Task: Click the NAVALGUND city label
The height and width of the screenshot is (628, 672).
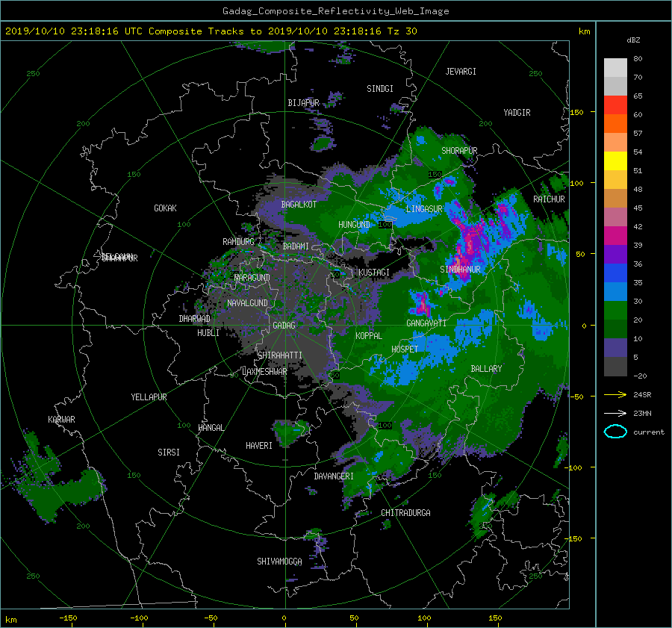Action: coord(247,303)
